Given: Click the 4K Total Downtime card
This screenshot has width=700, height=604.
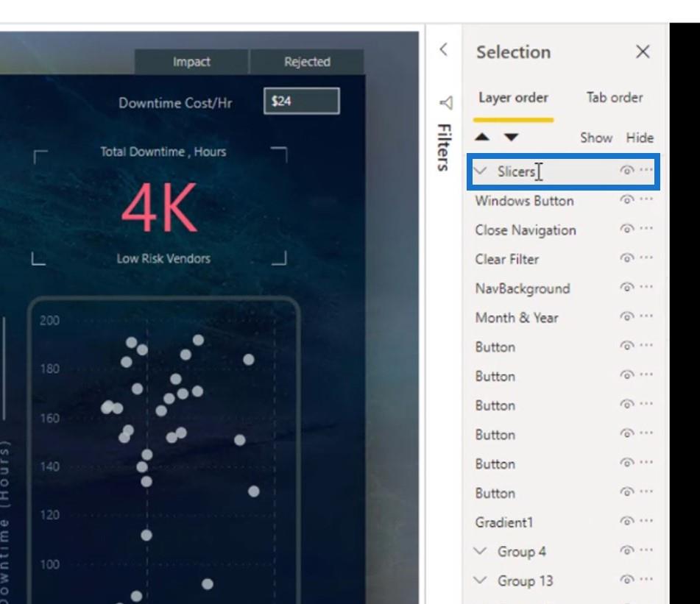Looking at the screenshot, I should pyautogui.click(x=159, y=208).
